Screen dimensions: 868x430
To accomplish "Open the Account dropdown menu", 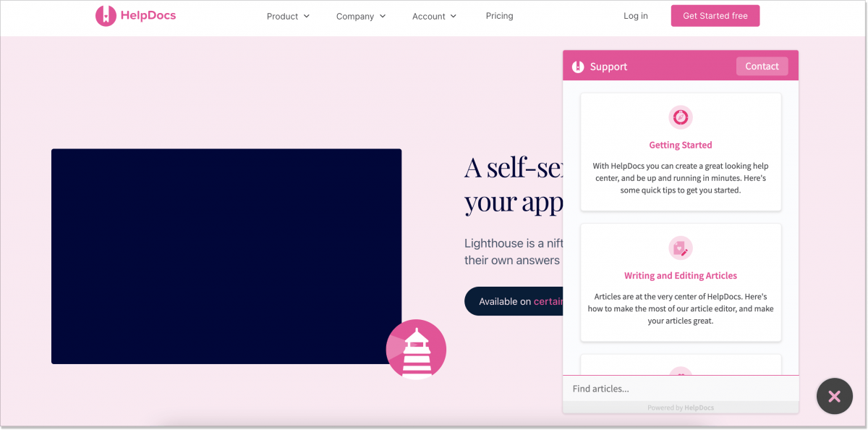I will pos(433,15).
